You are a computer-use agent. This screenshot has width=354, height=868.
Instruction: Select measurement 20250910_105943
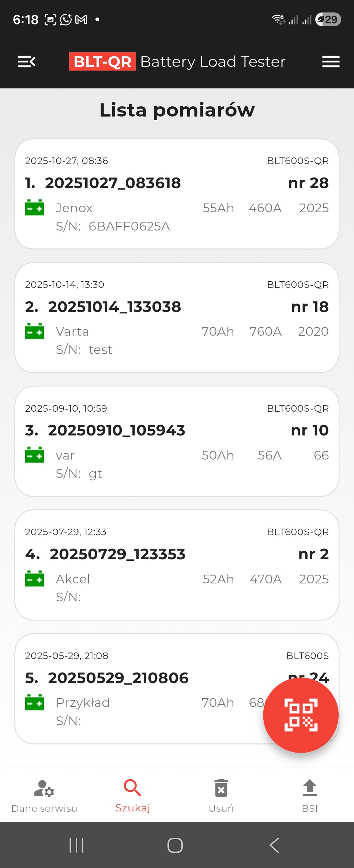click(x=116, y=430)
